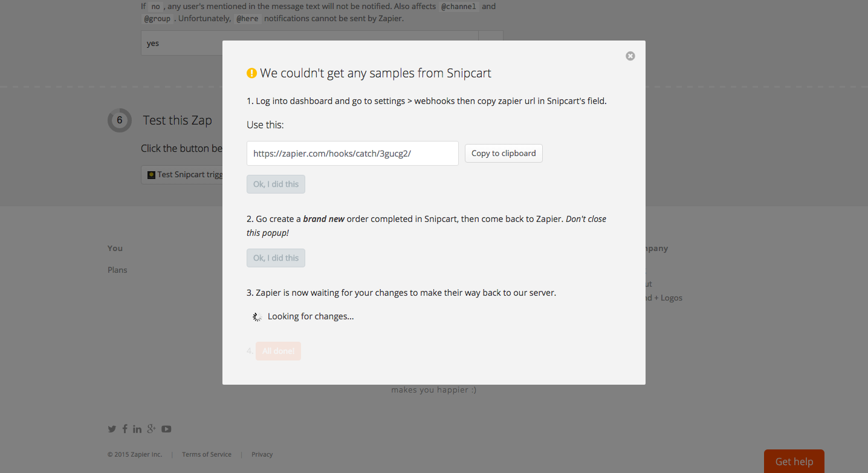
Task: Open Zapier's LinkedIn page
Action: tap(137, 429)
